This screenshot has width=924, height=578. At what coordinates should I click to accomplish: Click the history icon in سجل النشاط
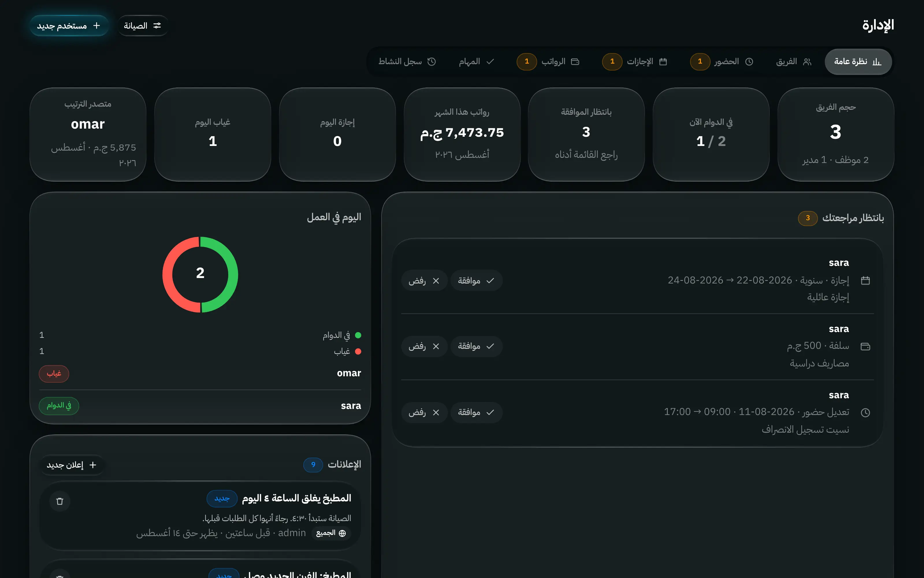coord(432,62)
